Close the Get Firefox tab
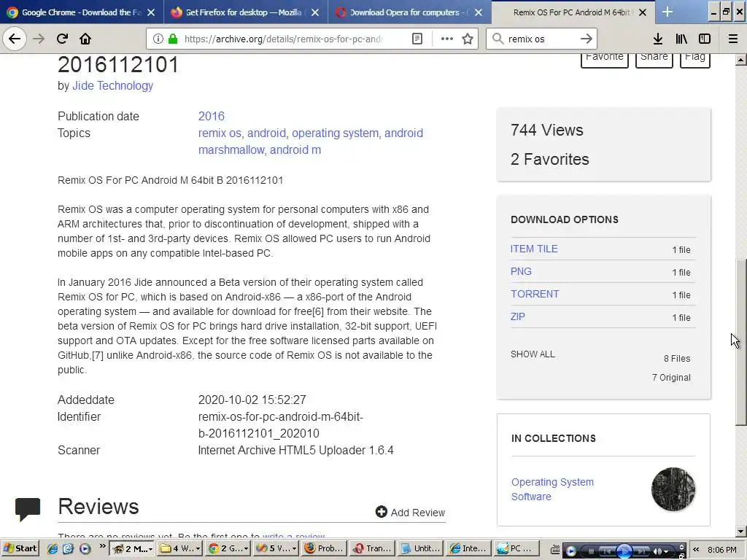Screen dimensions: 747x560 pos(315,12)
